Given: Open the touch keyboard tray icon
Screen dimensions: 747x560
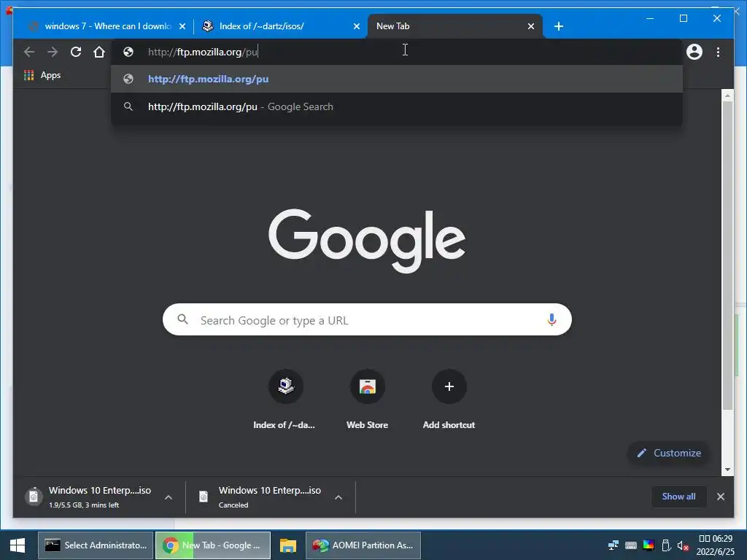Looking at the screenshot, I should (631, 545).
